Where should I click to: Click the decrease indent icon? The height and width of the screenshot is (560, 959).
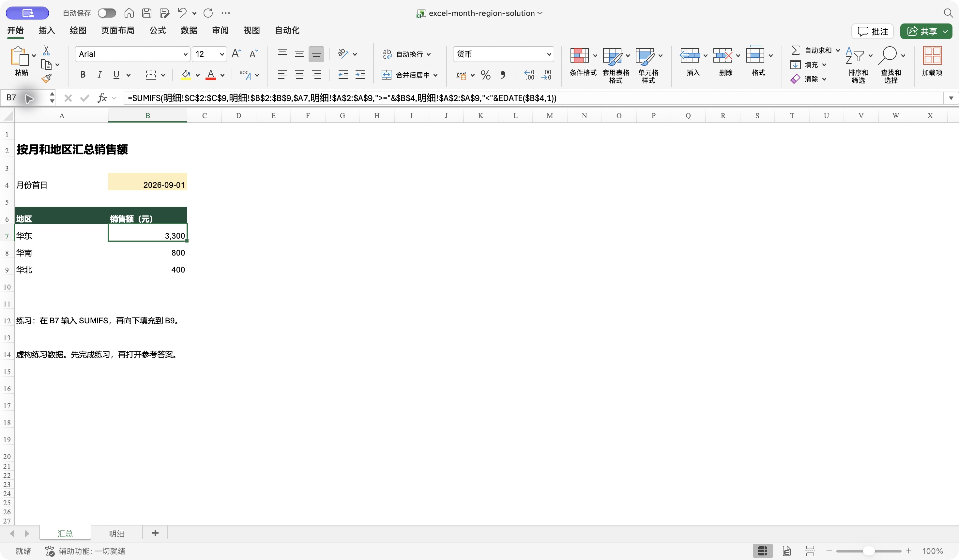pos(343,75)
